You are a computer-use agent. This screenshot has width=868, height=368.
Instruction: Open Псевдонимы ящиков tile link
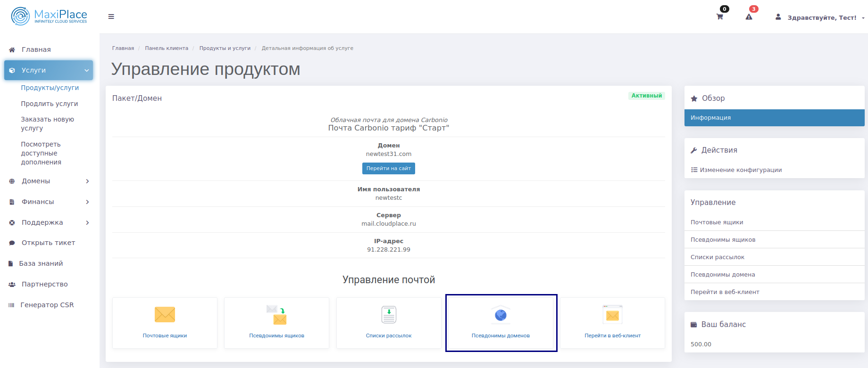click(277, 335)
